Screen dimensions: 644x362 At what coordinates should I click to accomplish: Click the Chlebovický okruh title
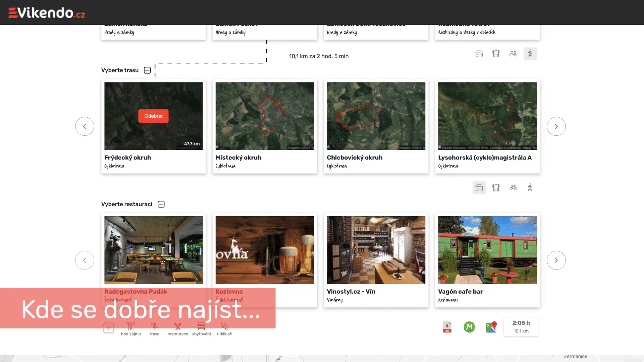click(355, 158)
